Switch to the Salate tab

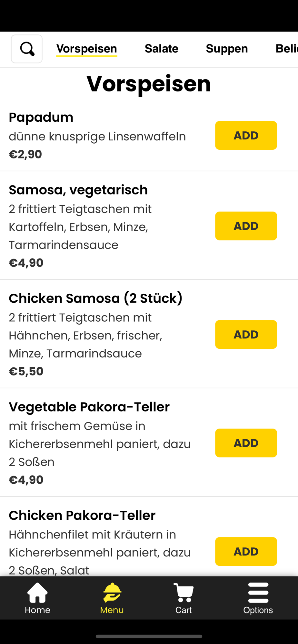click(x=162, y=49)
